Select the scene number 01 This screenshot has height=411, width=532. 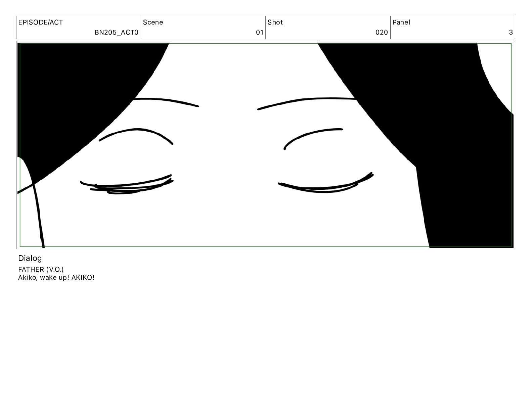[260, 32]
